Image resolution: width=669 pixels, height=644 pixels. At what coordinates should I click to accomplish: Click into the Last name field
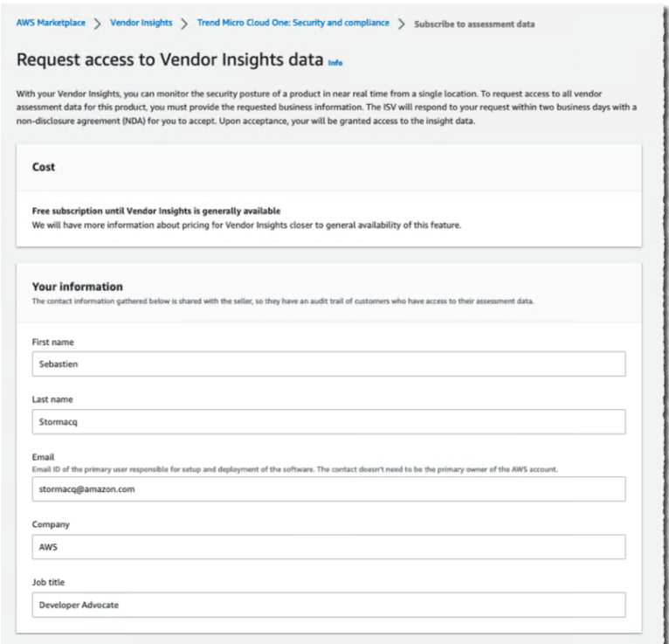(x=328, y=422)
